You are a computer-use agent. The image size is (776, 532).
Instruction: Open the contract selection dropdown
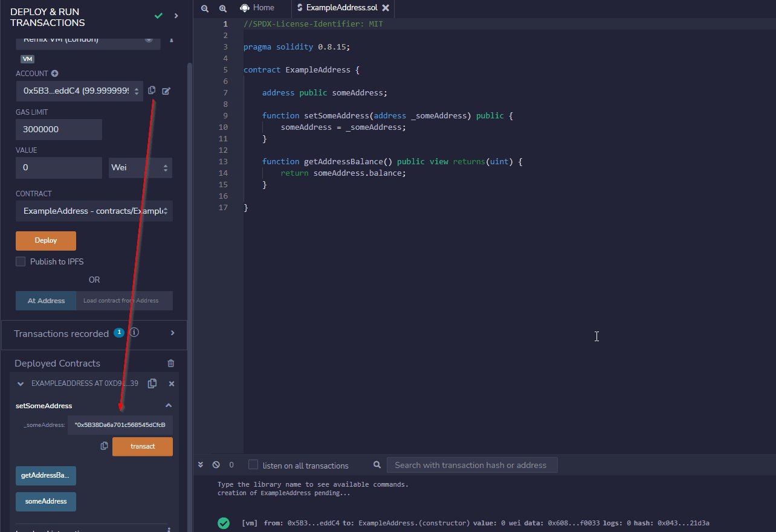[94, 211]
